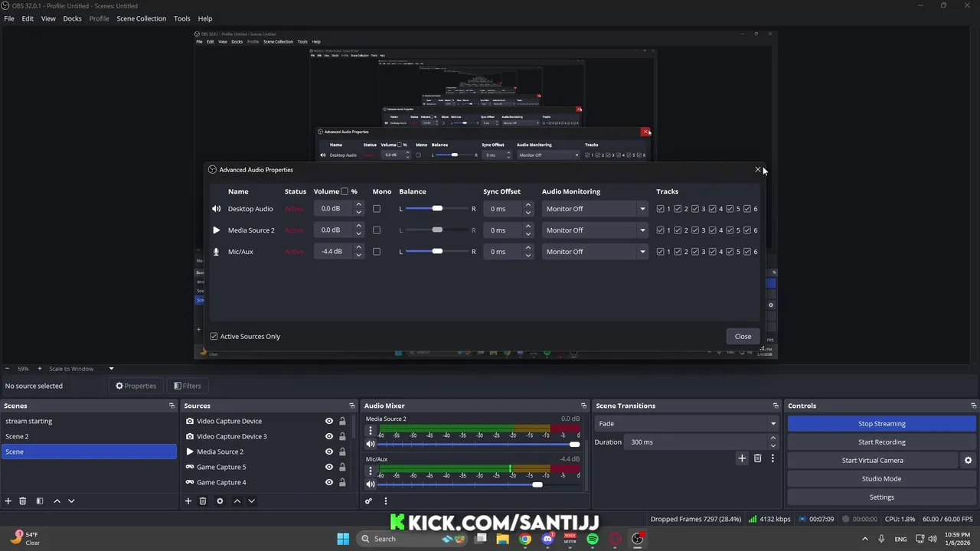Open the Scene Collection menu
980x551 pixels.
tap(141, 18)
